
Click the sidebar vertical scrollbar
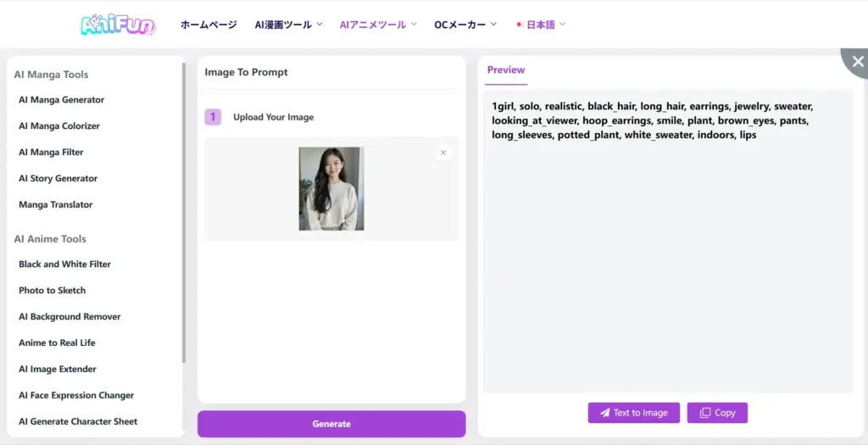(184, 213)
